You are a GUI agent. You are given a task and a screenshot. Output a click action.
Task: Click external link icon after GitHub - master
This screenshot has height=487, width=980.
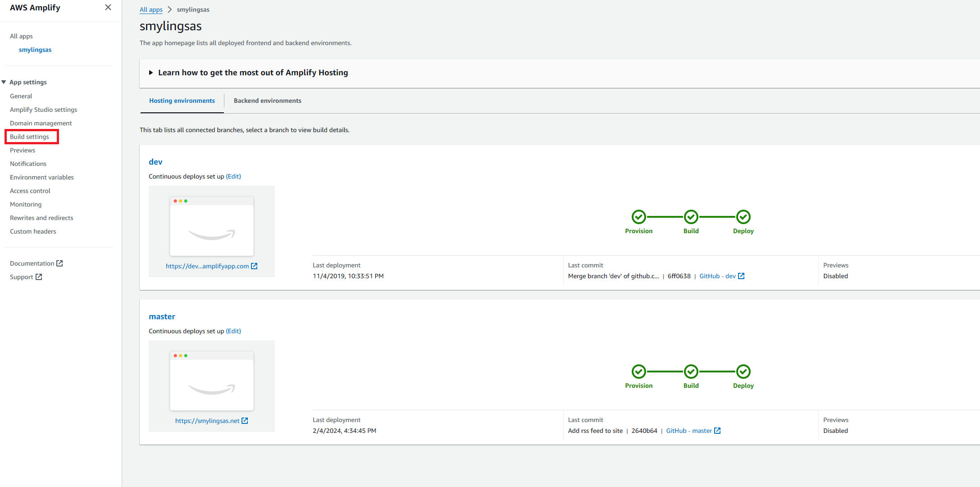coord(717,431)
